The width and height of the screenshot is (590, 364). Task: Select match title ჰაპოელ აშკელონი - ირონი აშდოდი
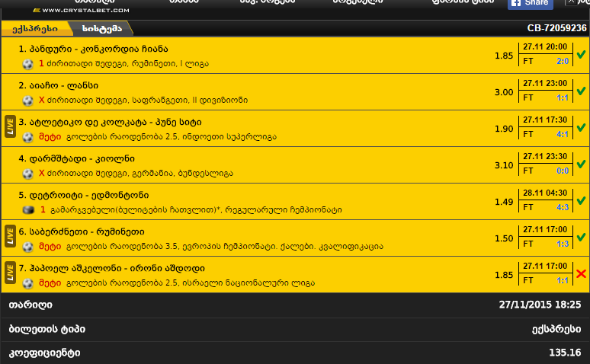tap(111, 269)
